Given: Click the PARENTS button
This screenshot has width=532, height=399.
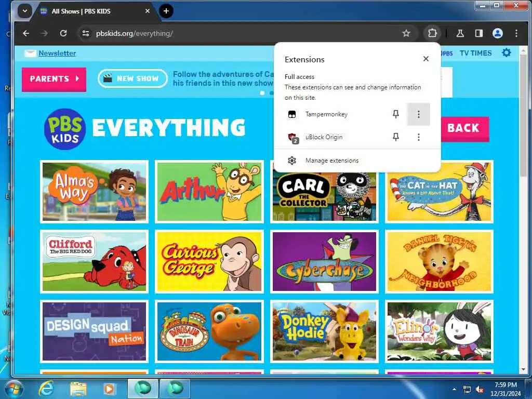Looking at the screenshot, I should tap(54, 79).
